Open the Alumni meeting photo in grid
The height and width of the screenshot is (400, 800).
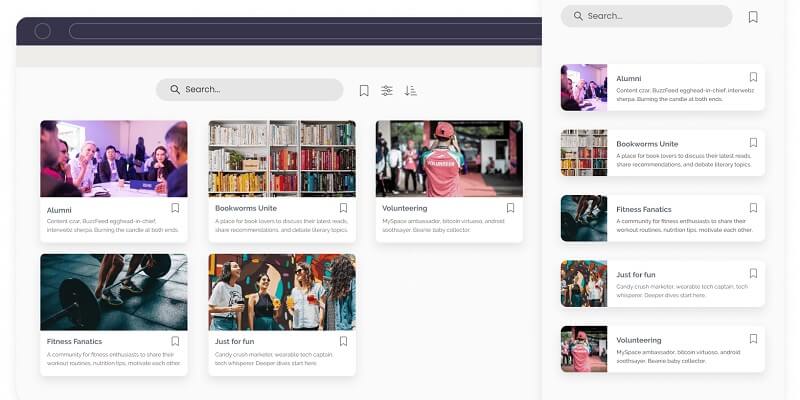(114, 159)
